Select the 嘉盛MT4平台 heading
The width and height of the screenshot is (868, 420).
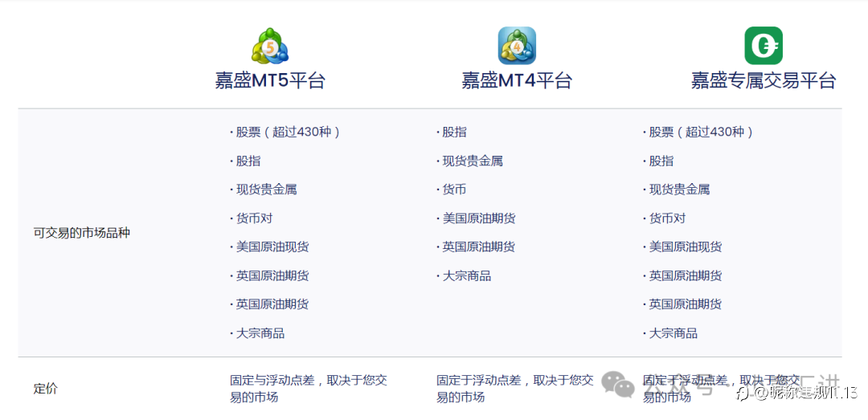point(517,81)
